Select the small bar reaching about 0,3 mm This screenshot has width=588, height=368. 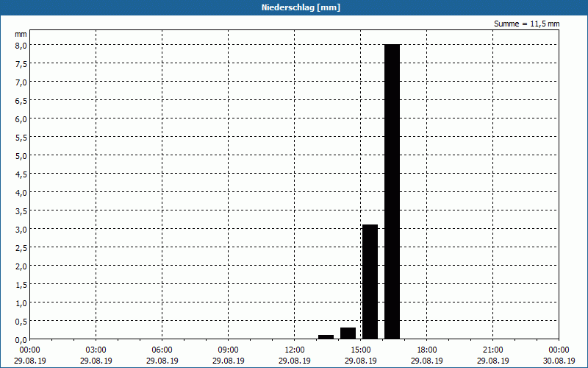pos(348,333)
